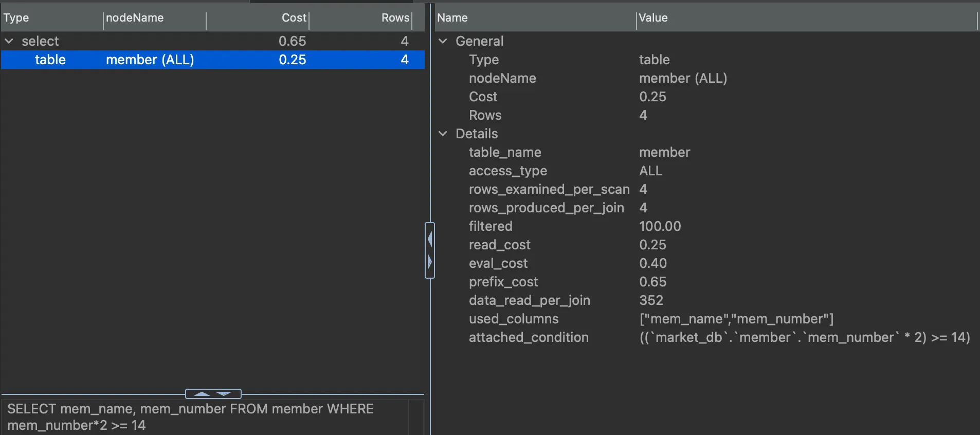Select the used_columns property row
The height and width of the screenshot is (435, 980).
coord(707,319)
